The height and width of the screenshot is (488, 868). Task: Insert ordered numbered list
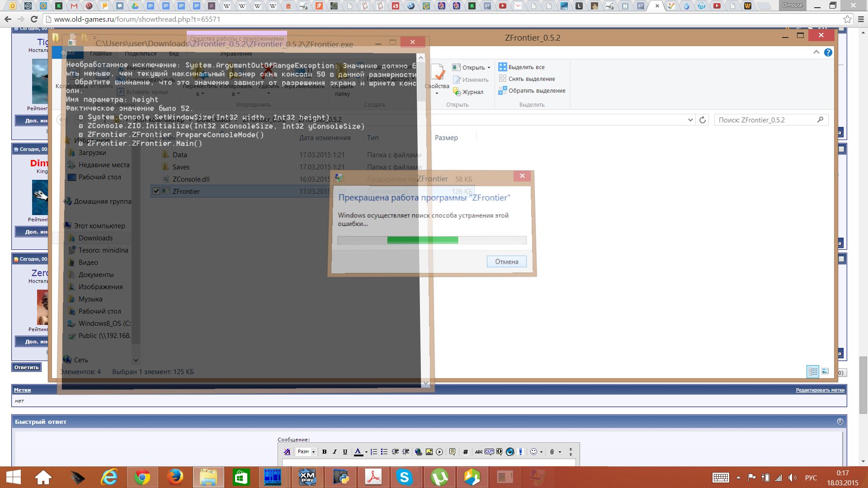pyautogui.click(x=373, y=452)
